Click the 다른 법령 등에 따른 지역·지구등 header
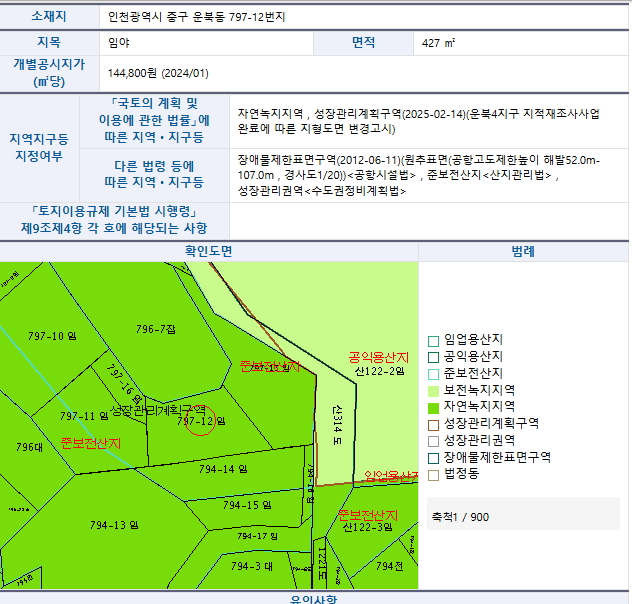632x604 pixels. tap(154, 175)
